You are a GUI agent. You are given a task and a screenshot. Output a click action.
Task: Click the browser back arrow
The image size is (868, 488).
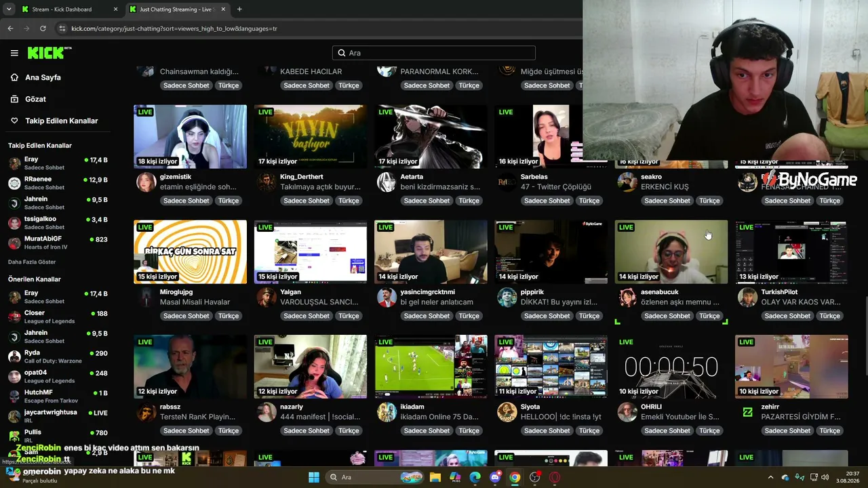click(x=10, y=28)
